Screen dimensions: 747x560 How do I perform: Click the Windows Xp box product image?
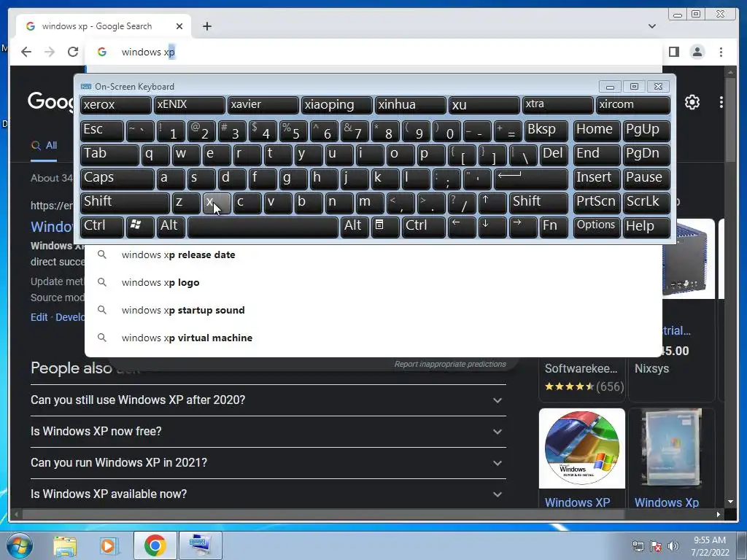coord(672,448)
